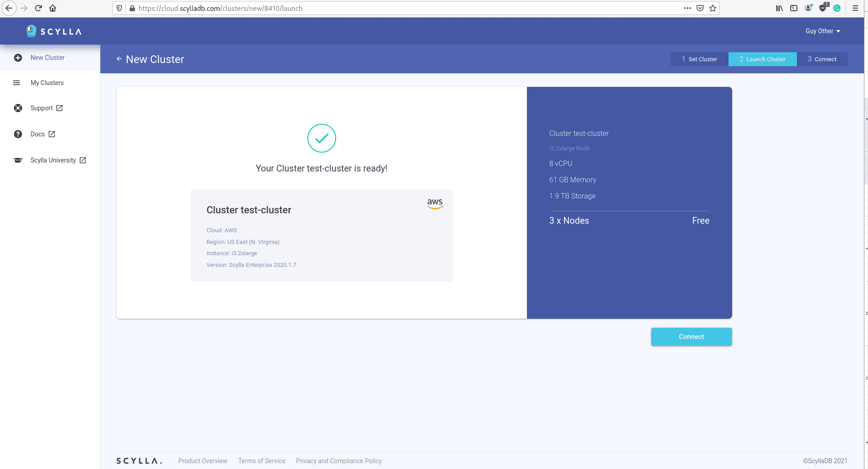Screen dimensions: 868x469
Task: Click the Save to Pocket icon
Action: point(700,8)
